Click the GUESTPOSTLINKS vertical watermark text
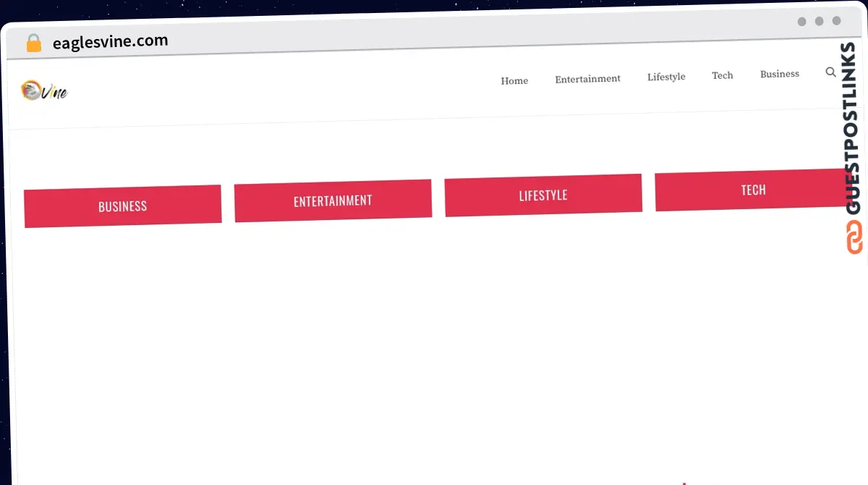Viewport: 868px width, 485px height. pos(853,128)
